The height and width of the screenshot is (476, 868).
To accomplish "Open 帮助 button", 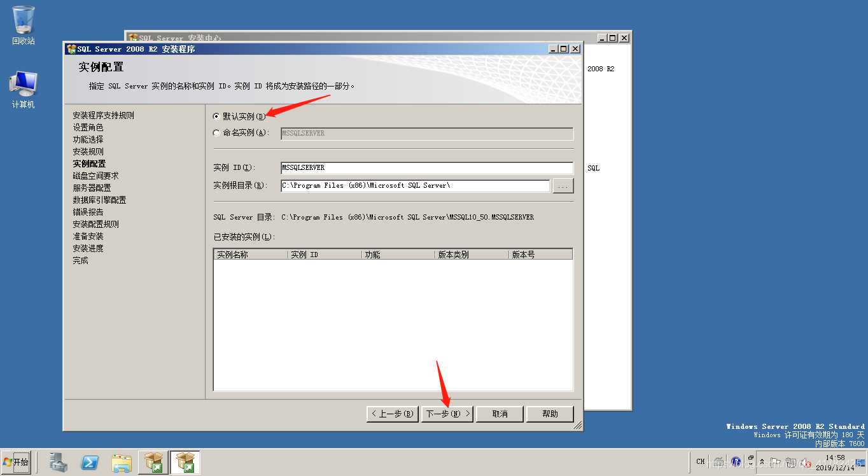I will pos(550,414).
